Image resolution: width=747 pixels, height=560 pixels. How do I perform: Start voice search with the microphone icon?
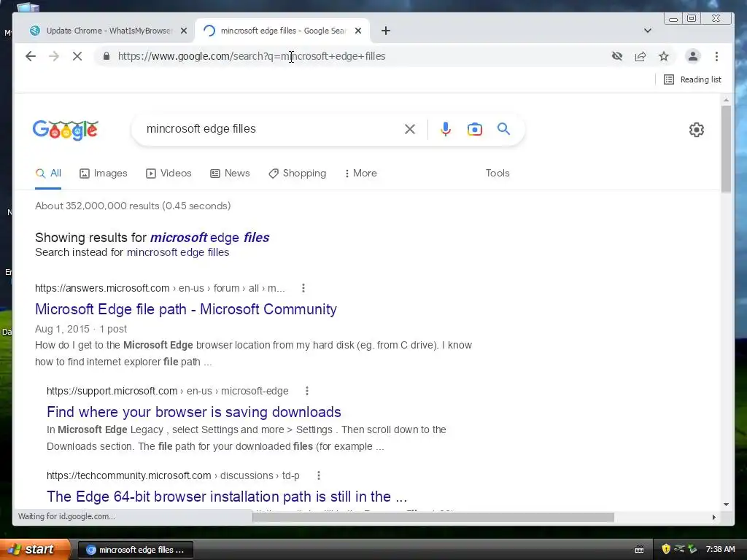[x=446, y=129]
